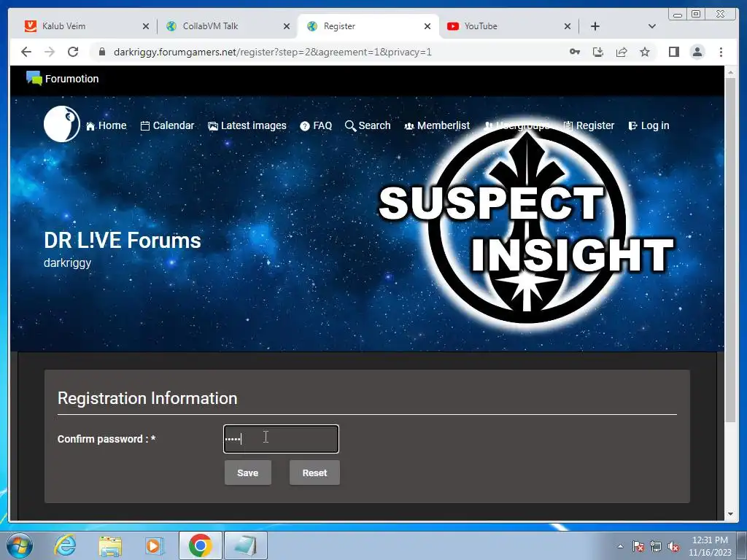Open the saved passwords key icon
The image size is (747, 560).
(x=575, y=52)
